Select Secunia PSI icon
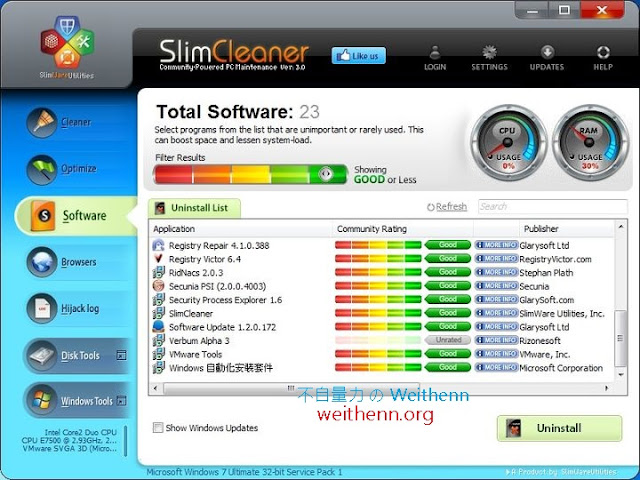 158,286
